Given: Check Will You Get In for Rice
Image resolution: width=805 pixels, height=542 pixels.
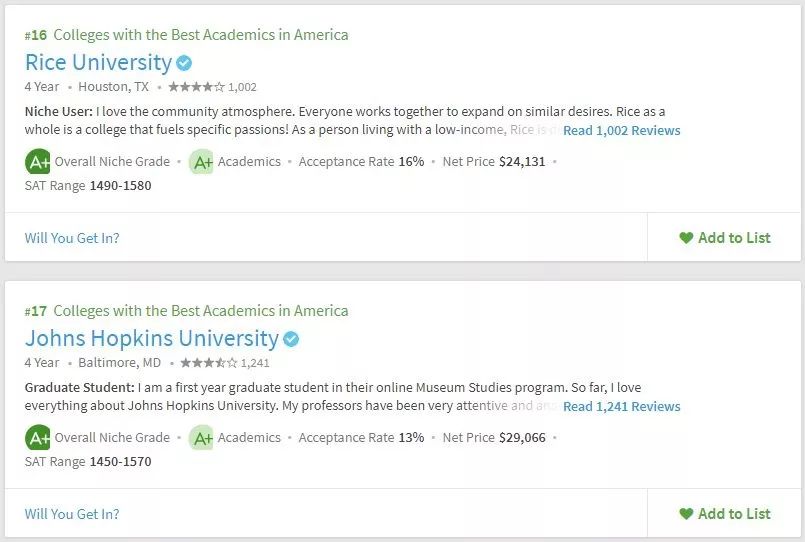Looking at the screenshot, I should 72,238.
